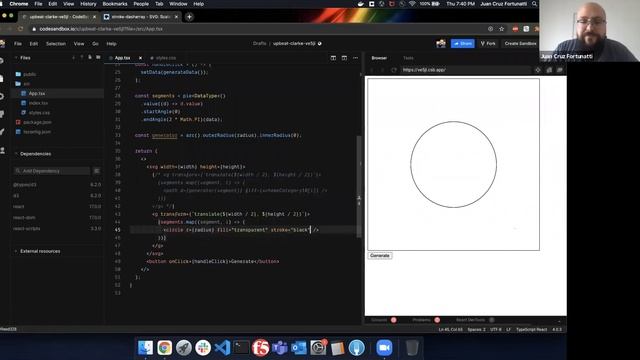
Task: Click the blue Share button
Action: pyautogui.click(x=462, y=43)
